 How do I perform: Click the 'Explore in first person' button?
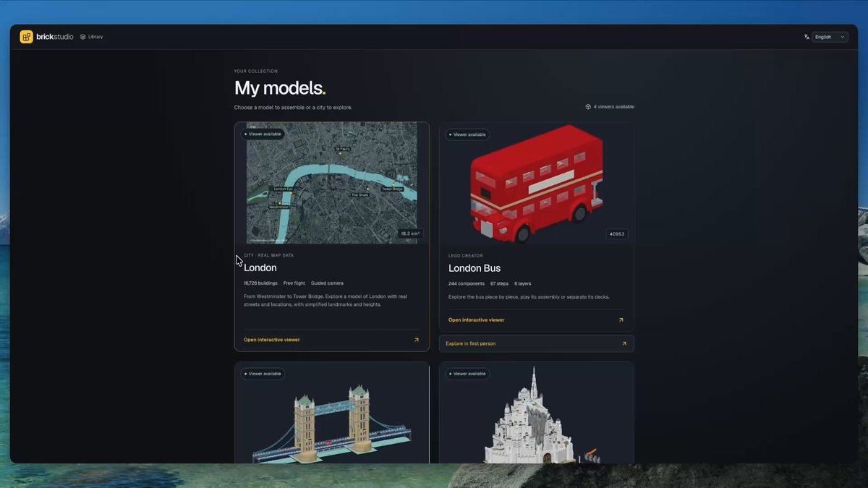point(537,343)
